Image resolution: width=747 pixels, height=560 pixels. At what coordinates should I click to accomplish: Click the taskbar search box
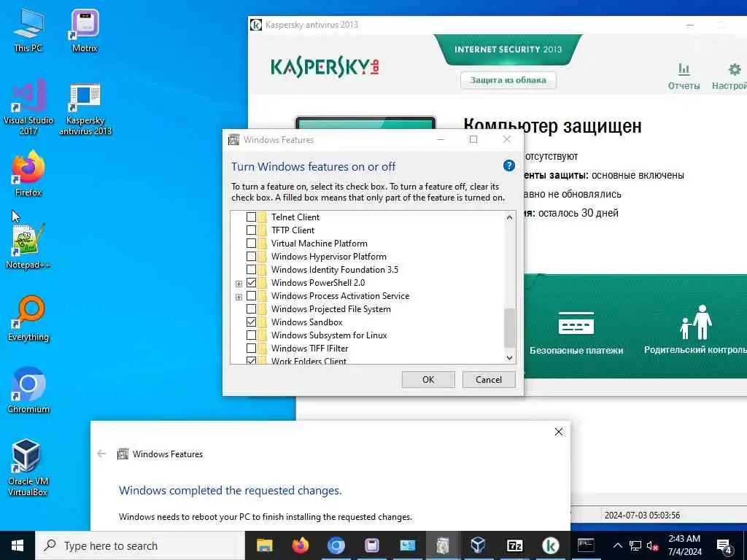click(x=140, y=545)
